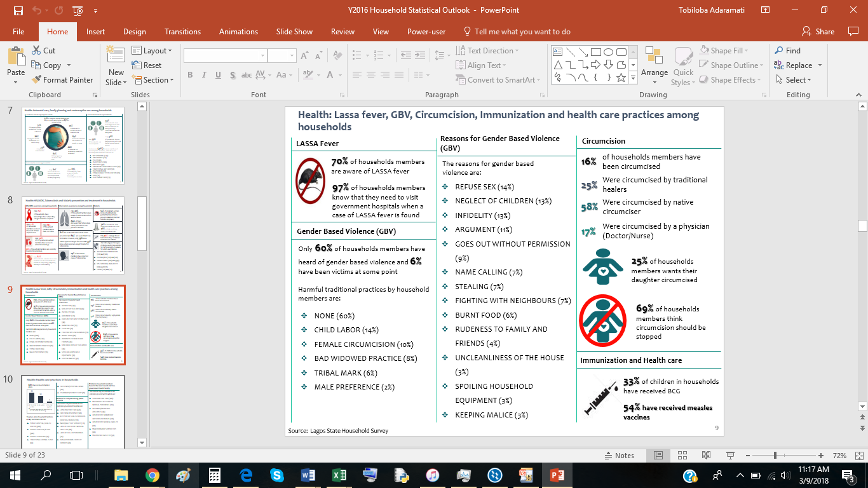Select the Format Painter tool
868x488 pixels.
coord(62,80)
